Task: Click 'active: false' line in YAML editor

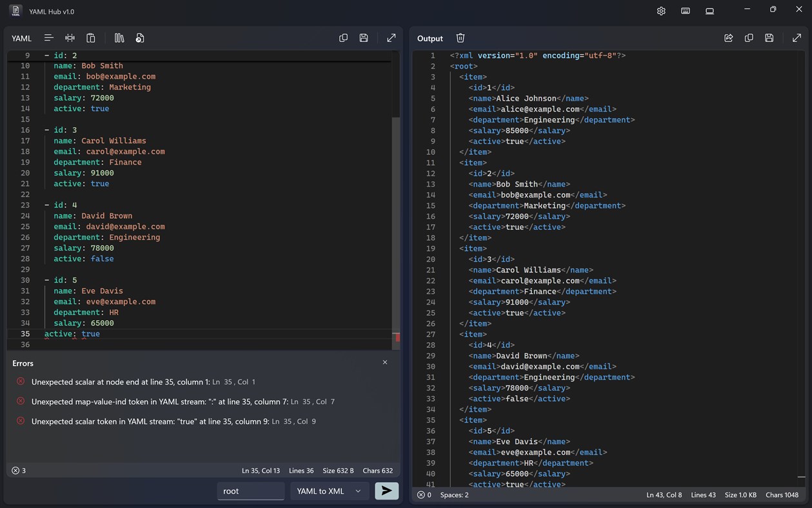Action: (84, 259)
